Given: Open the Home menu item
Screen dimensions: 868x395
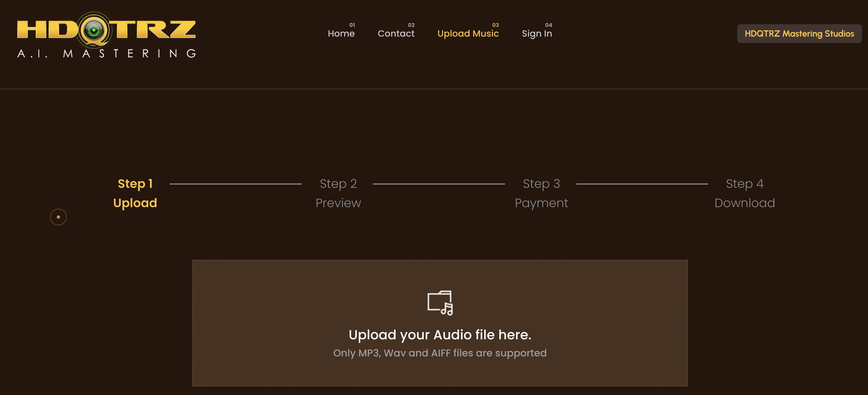Looking at the screenshot, I should pos(341,33).
